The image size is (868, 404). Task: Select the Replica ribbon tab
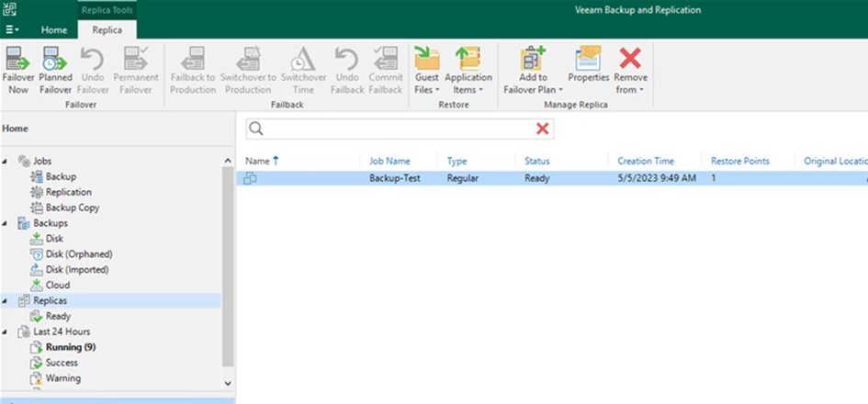(106, 29)
